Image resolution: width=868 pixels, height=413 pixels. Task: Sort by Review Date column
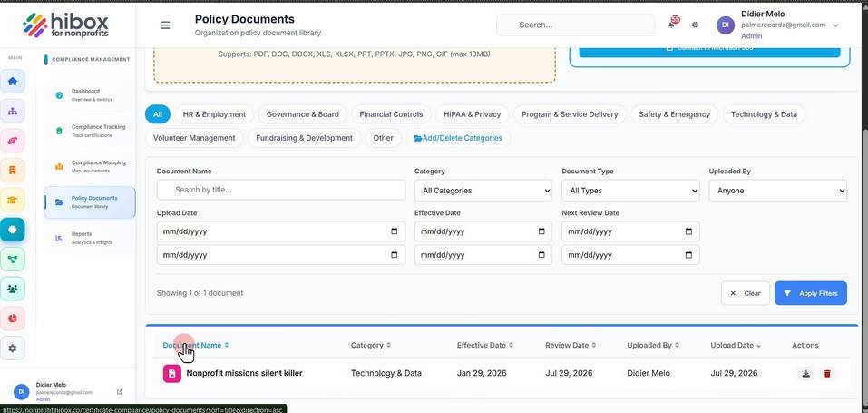pos(571,345)
